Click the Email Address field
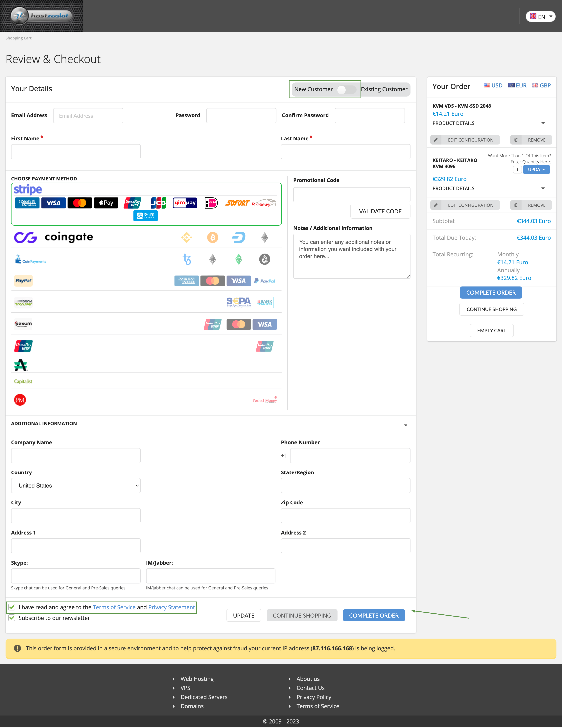The width and height of the screenshot is (562, 728). click(88, 115)
